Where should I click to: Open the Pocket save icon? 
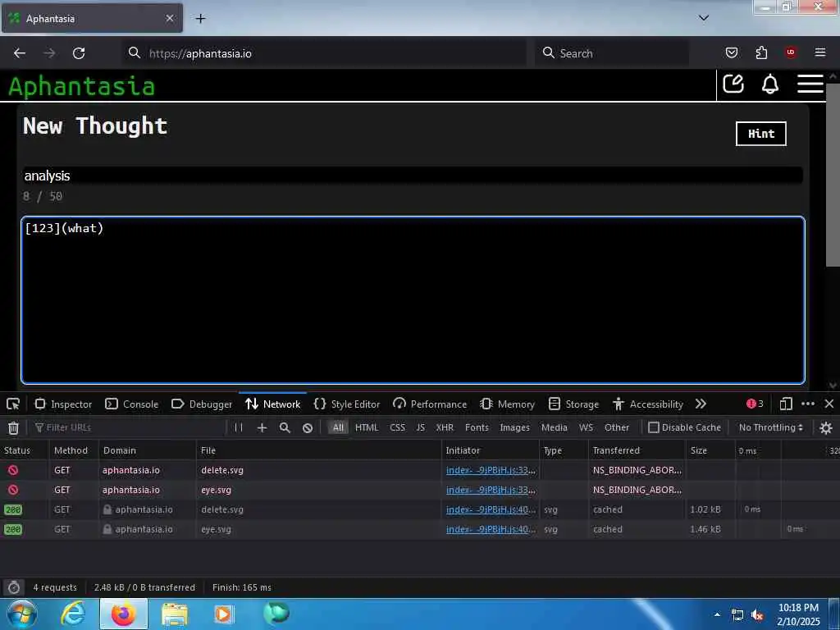(731, 52)
